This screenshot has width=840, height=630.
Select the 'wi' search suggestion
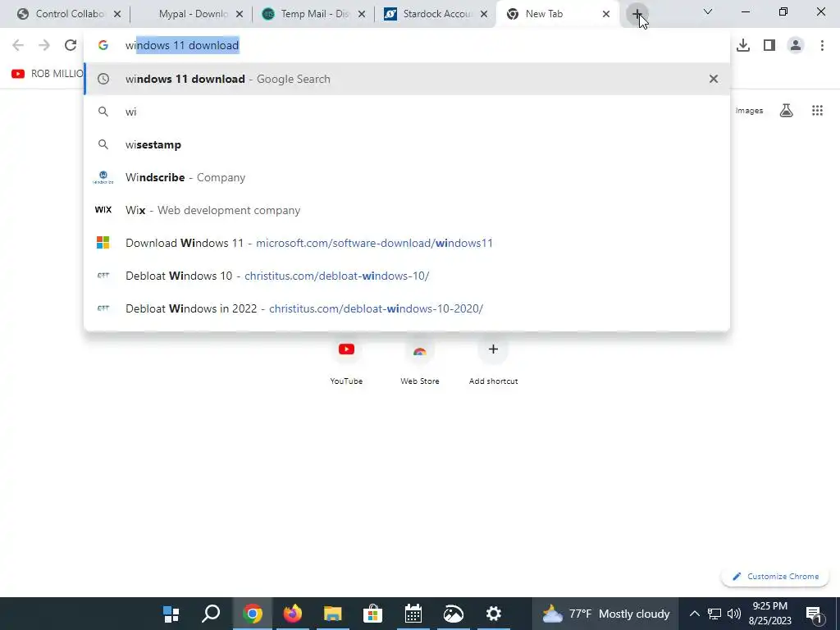[407, 112]
